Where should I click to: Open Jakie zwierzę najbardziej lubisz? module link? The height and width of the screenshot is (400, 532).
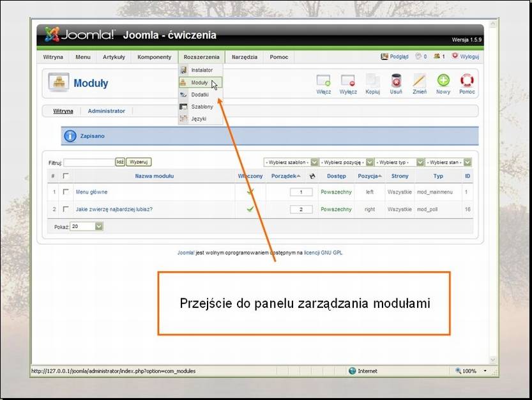114,209
